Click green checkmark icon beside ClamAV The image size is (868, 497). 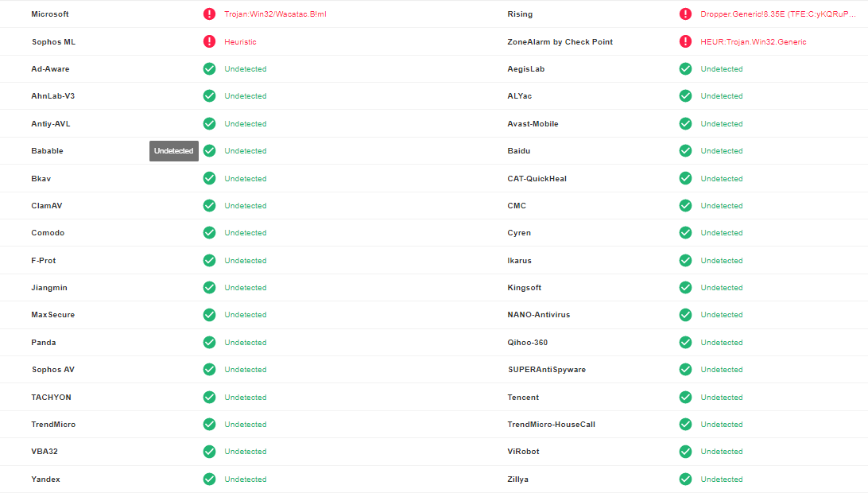pyautogui.click(x=209, y=206)
